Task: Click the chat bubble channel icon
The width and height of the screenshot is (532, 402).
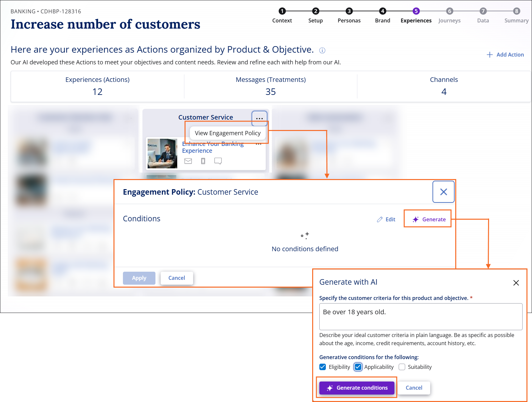Action: [x=218, y=161]
